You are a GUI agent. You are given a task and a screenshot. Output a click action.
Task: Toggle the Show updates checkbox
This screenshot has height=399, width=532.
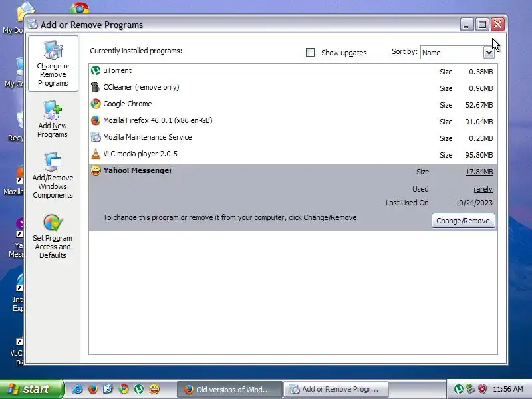pos(310,53)
